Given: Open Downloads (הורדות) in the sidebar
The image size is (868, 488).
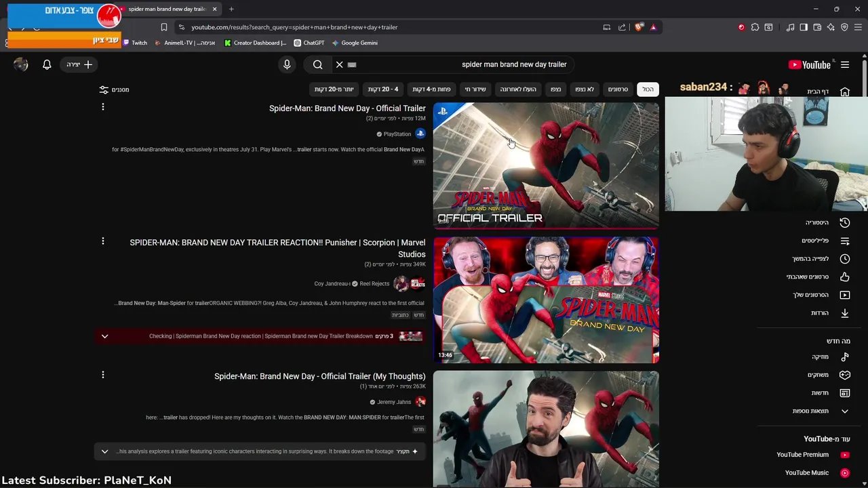Looking at the screenshot, I should coord(830,313).
